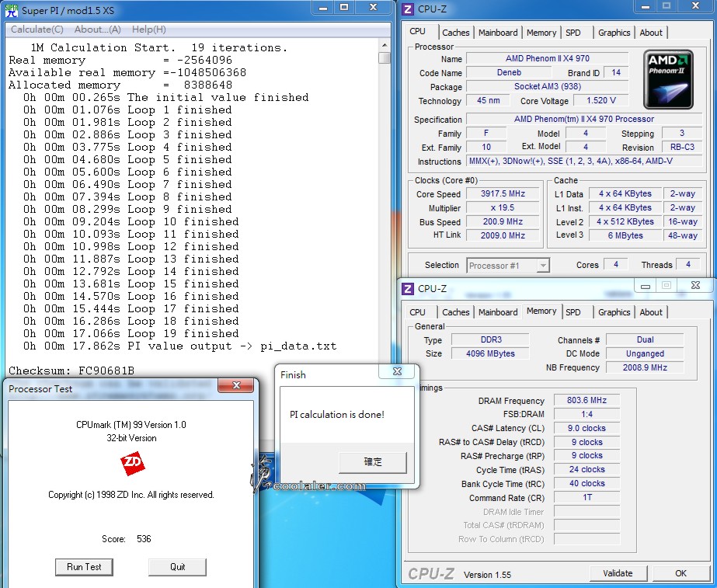Click the Cycle Time tRAS value 24 clocks
Viewport: 717px width, 588px height.
(x=586, y=470)
